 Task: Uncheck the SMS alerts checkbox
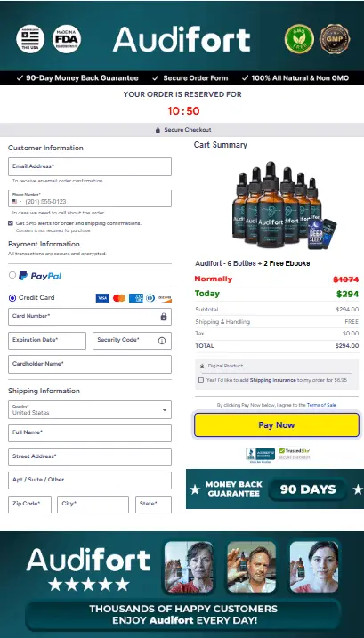tap(11, 223)
